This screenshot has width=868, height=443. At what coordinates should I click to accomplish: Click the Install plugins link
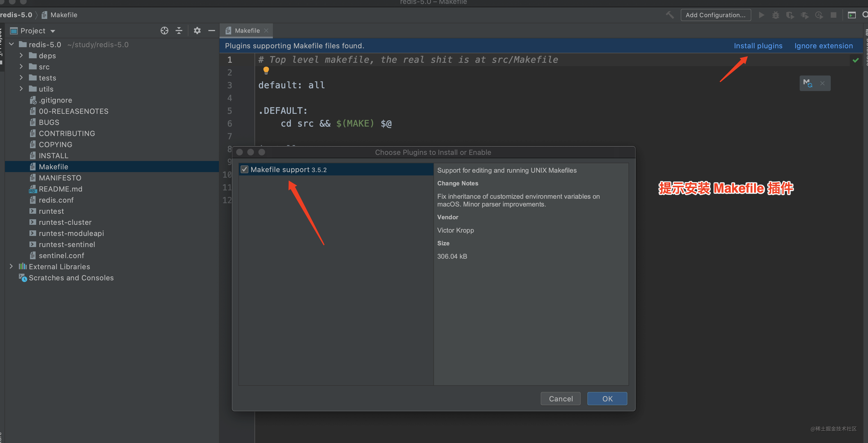(x=758, y=46)
